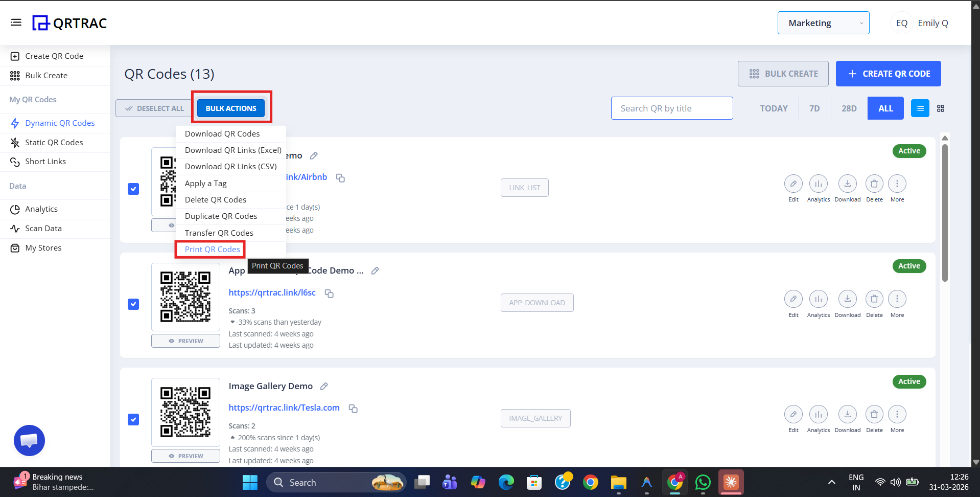The width and height of the screenshot is (980, 497).
Task: Click the copy icon next to https://qrtrac.link/l6sc
Action: 329,293
